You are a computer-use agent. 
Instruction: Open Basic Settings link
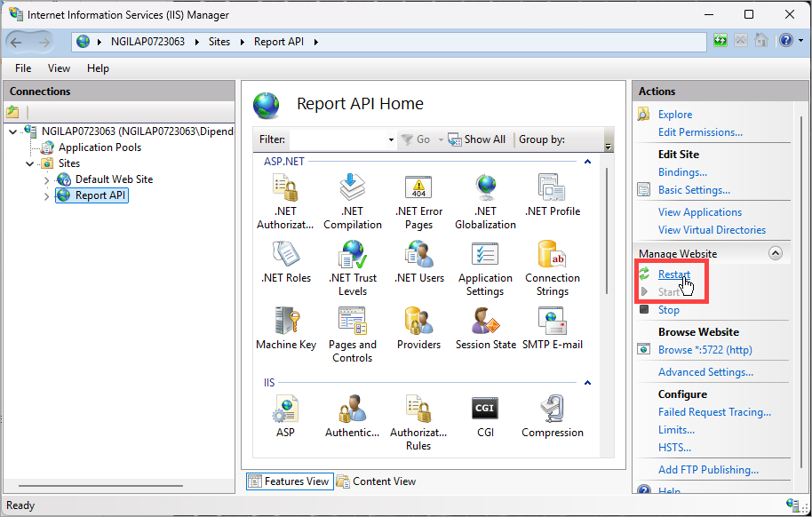694,190
